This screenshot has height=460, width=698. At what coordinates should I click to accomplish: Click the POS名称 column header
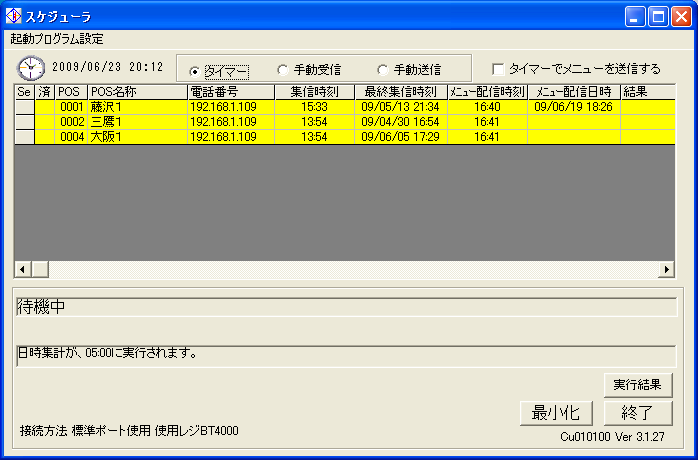click(137, 91)
